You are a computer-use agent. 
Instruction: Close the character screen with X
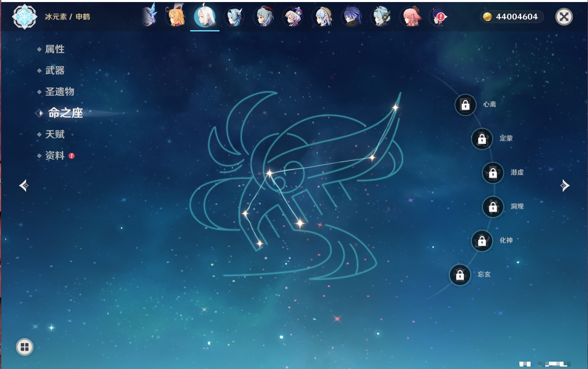coord(564,17)
